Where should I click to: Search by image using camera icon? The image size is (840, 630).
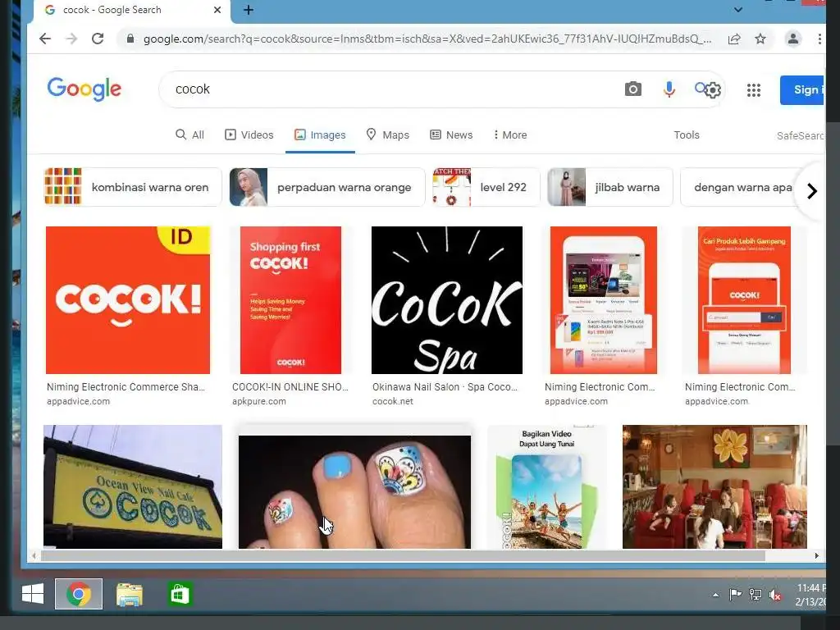(632, 89)
